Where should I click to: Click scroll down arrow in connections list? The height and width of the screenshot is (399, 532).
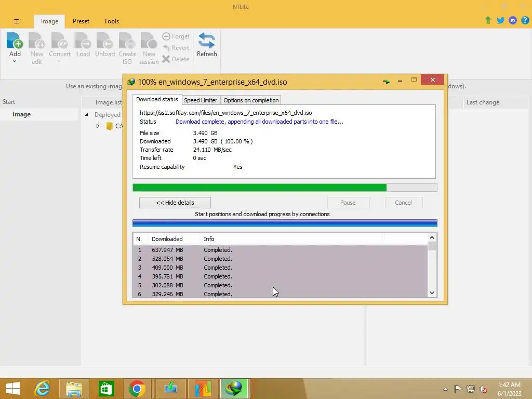(432, 293)
